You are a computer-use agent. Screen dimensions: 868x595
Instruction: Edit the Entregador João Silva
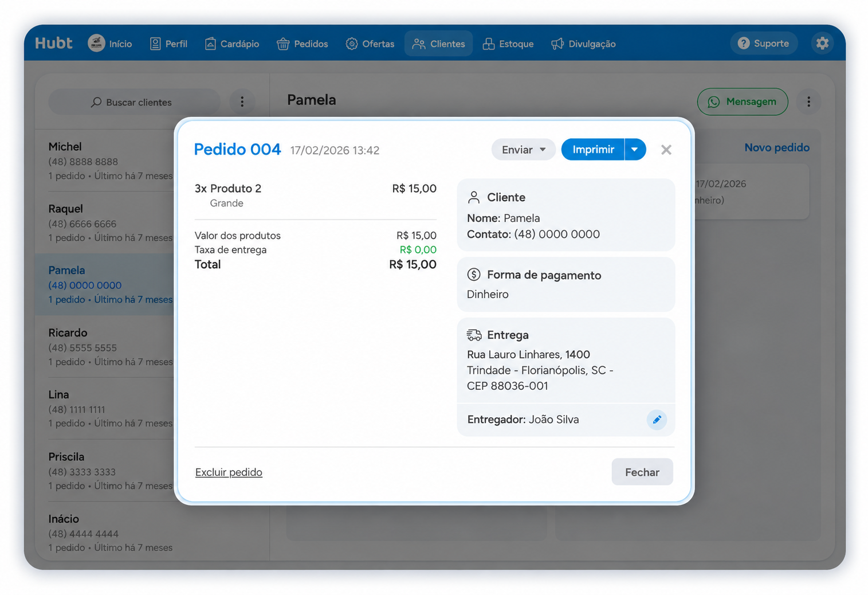(657, 420)
